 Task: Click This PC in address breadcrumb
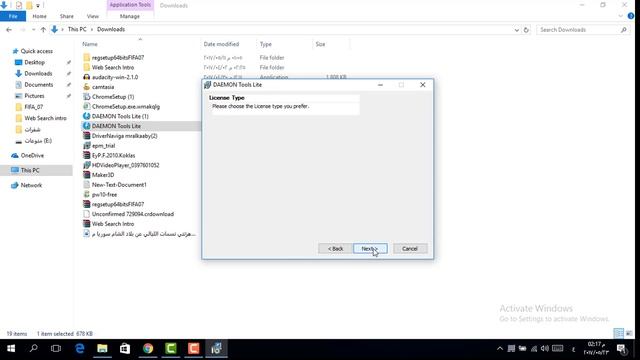(x=77, y=29)
